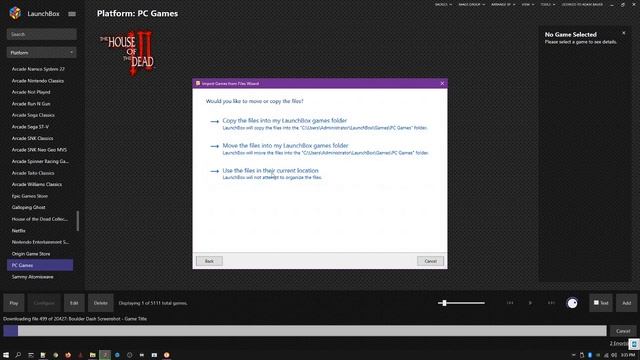Open the Image Group menu

point(471,4)
